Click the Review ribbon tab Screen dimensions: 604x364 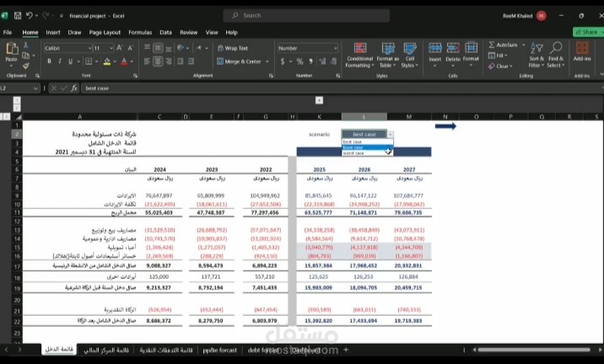188,32
